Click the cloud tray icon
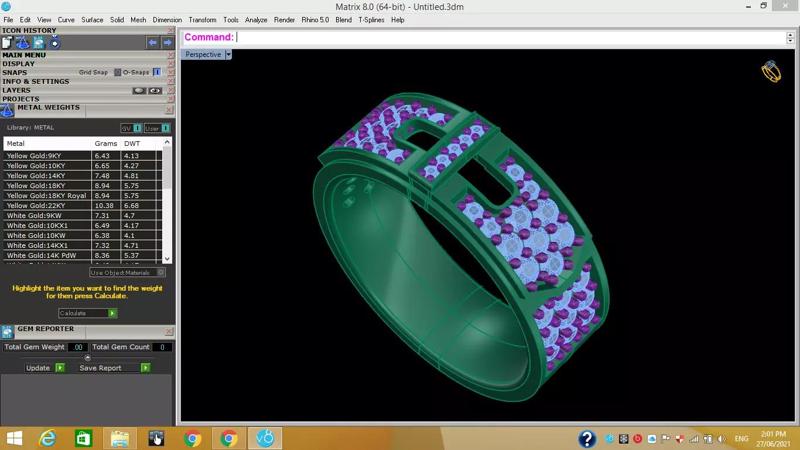Image resolution: width=800 pixels, height=450 pixels. (652, 439)
